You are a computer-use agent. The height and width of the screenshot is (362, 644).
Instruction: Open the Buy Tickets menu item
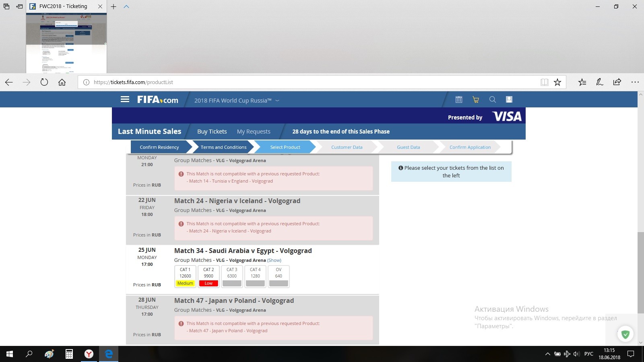[212, 132]
